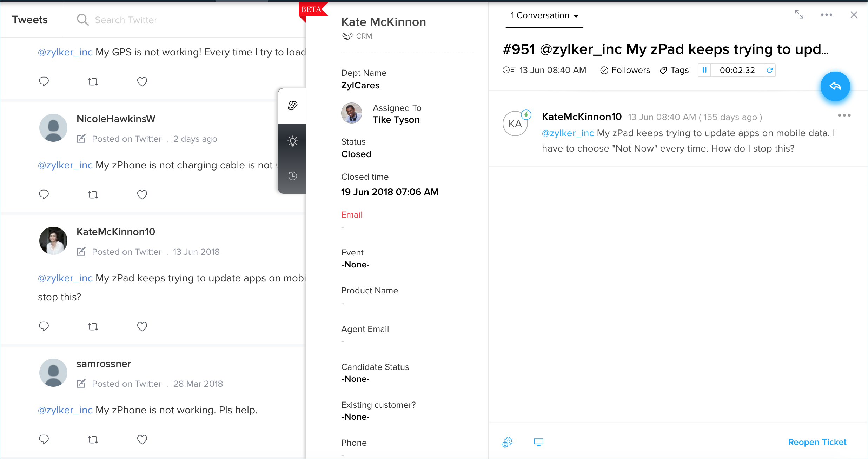The image size is (868, 459).
Task: Reset the ticket timer with refresh icon
Action: click(770, 70)
